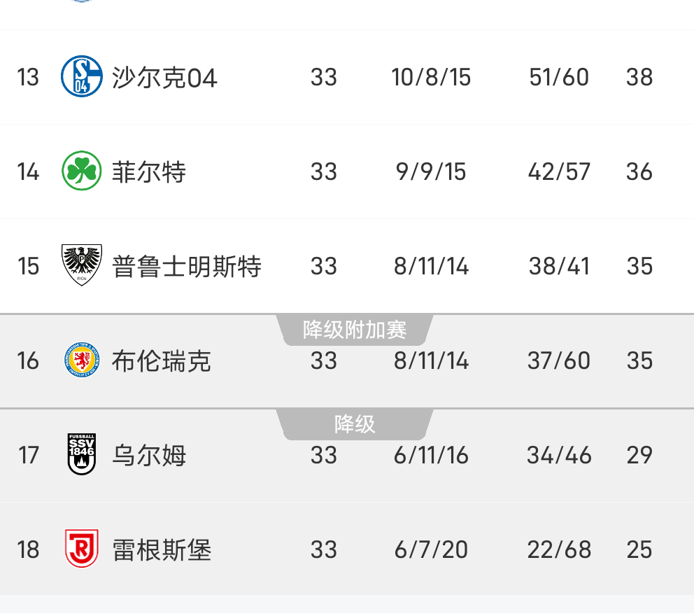This screenshot has width=694, height=616.
Task: Tap the SSV 1846 Ulm crest
Action: (81, 454)
